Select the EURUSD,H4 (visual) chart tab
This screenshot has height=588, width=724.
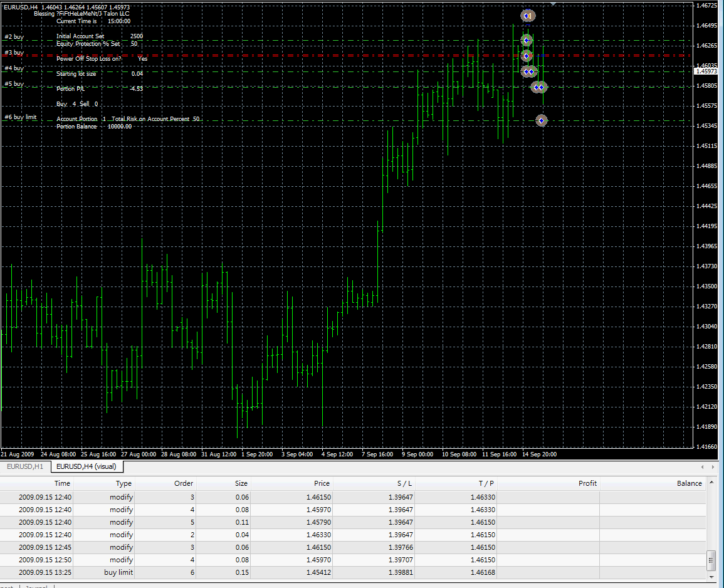pos(87,466)
